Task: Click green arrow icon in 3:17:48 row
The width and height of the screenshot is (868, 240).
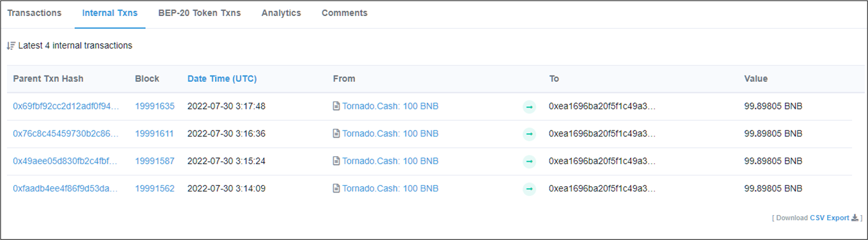Action: click(x=529, y=107)
